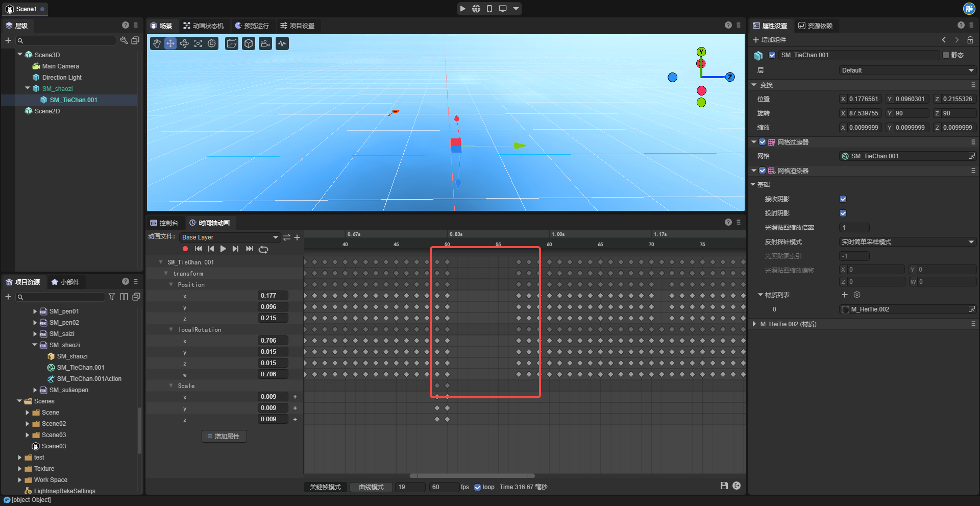The image size is (980, 506).
Task: Uncheck the loop checkbox in the timeline footer
Action: point(477,487)
